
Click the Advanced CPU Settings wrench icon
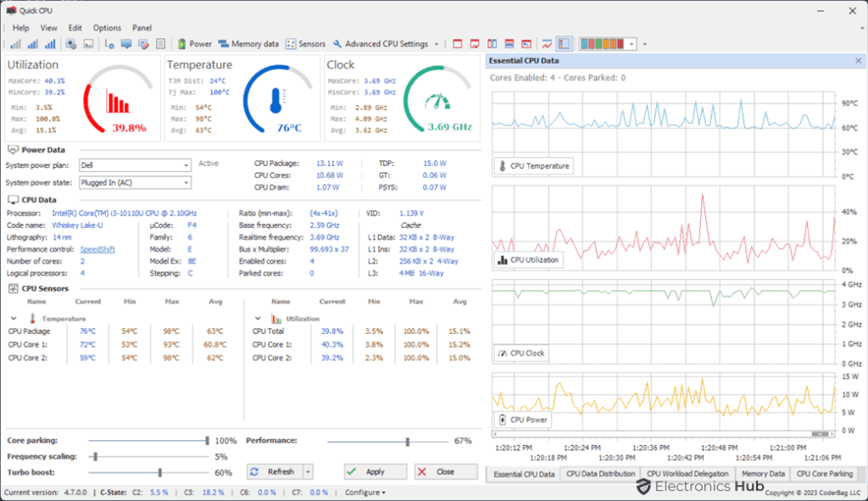pyautogui.click(x=338, y=43)
